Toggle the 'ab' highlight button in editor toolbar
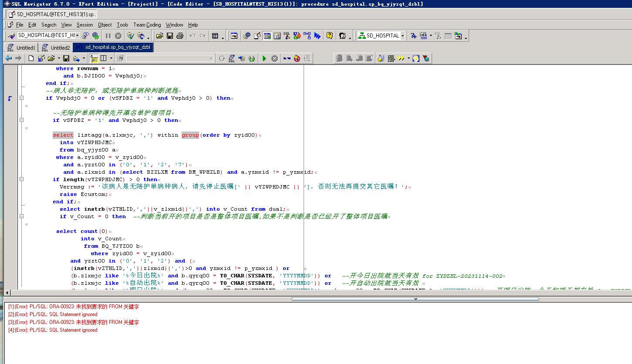The height and width of the screenshot is (364, 632). click(x=94, y=58)
